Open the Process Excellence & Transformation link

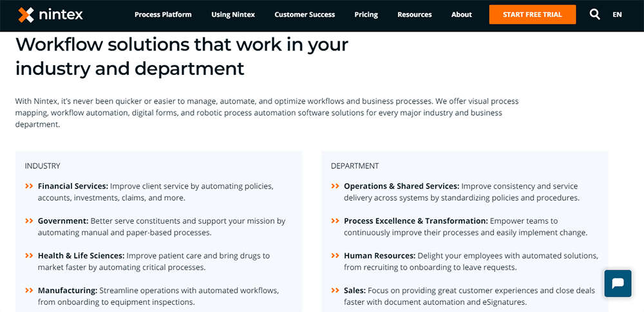click(416, 221)
